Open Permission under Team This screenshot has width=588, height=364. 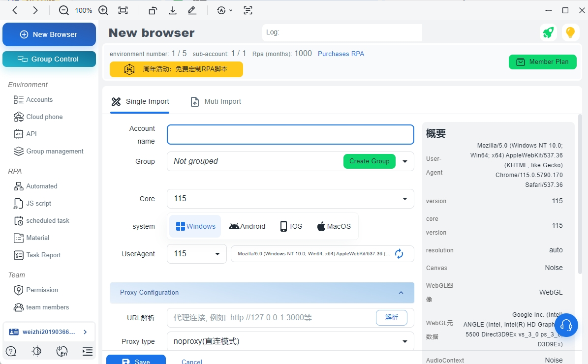[x=35, y=290]
